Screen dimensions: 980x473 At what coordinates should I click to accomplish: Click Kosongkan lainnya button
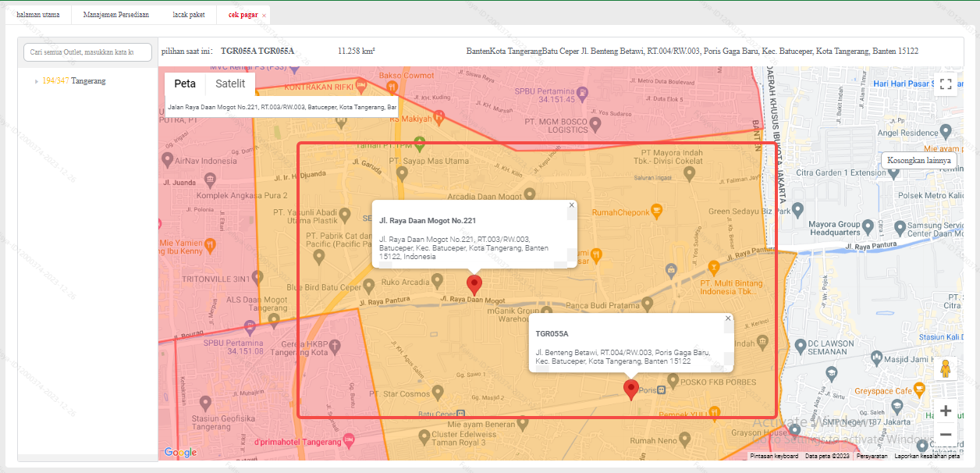click(919, 160)
